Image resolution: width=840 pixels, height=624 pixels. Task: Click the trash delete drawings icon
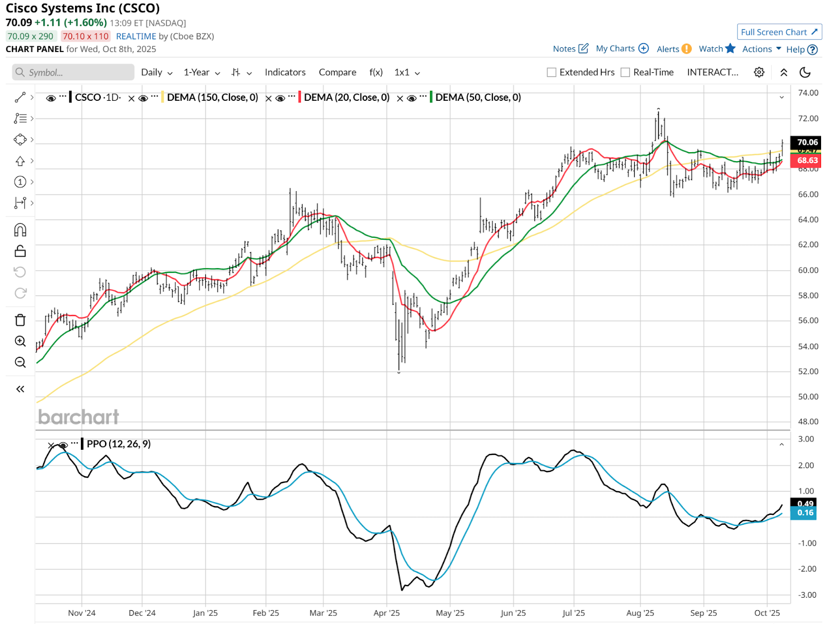click(20, 320)
